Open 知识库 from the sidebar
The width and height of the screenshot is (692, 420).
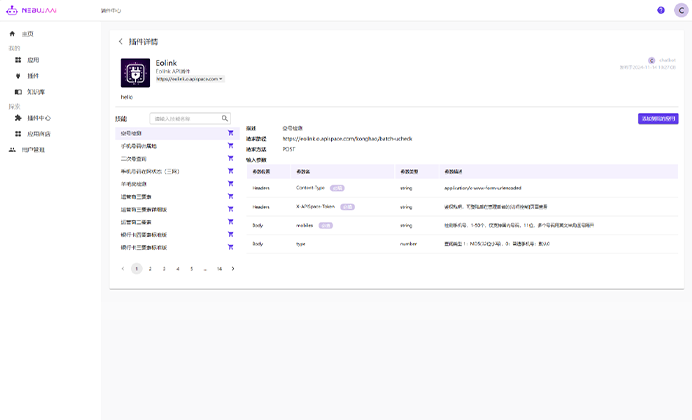34,91
